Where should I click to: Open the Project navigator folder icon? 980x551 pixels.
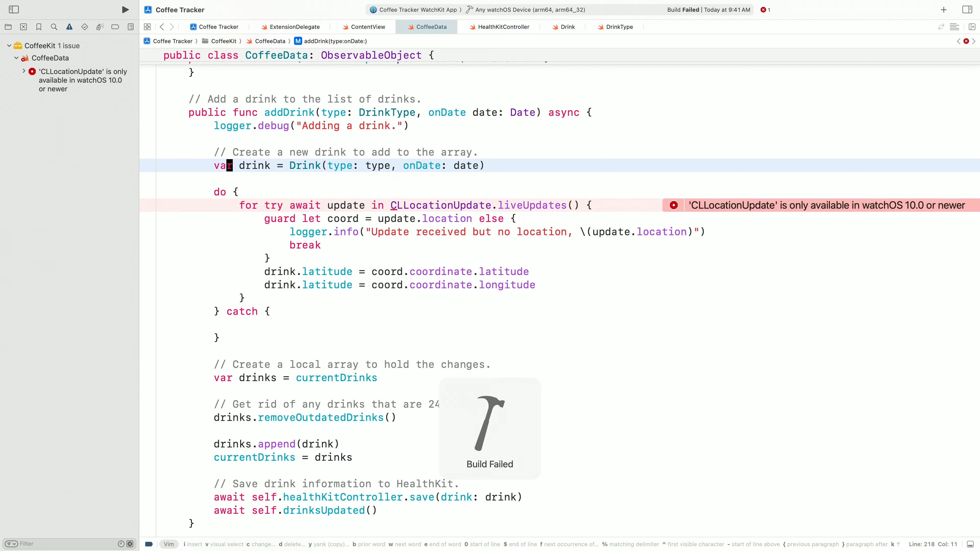point(8,27)
